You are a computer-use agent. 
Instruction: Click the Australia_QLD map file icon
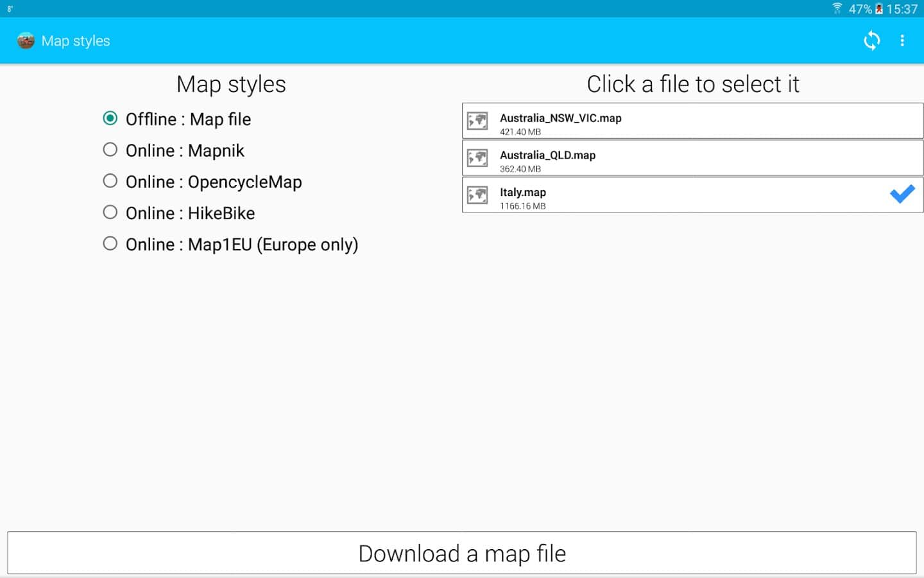pos(477,158)
